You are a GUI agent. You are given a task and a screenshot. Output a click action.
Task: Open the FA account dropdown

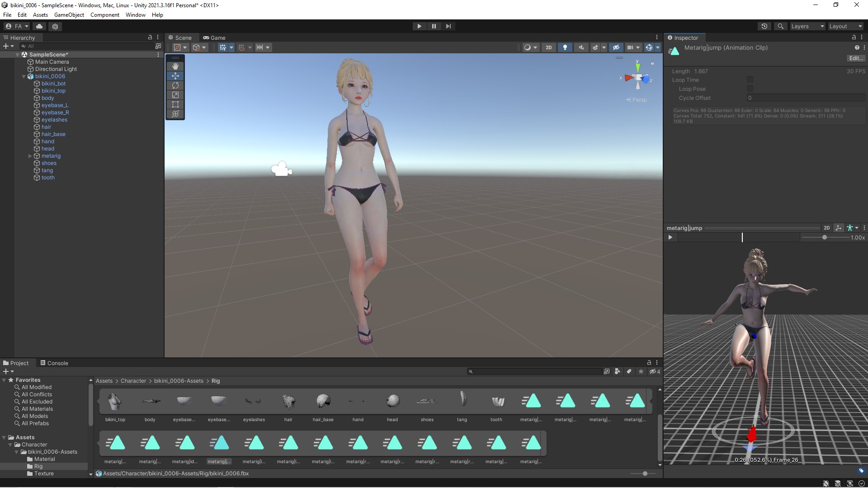pos(17,26)
